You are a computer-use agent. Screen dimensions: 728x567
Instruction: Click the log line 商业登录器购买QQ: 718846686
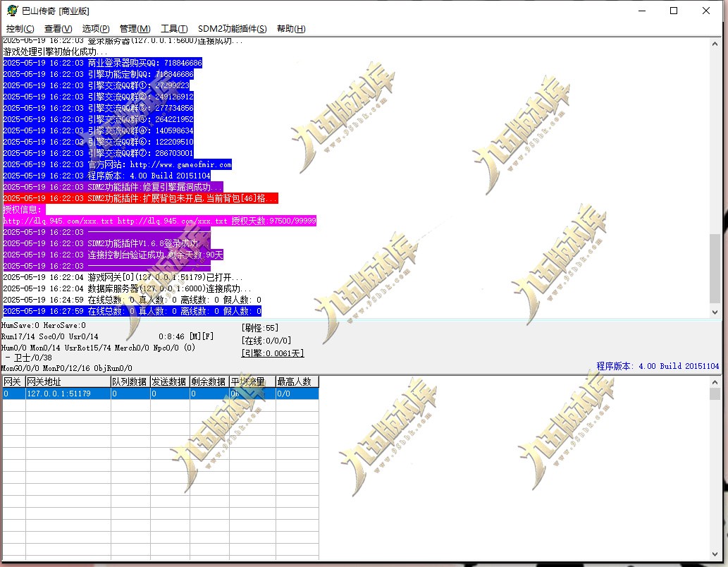(x=103, y=63)
